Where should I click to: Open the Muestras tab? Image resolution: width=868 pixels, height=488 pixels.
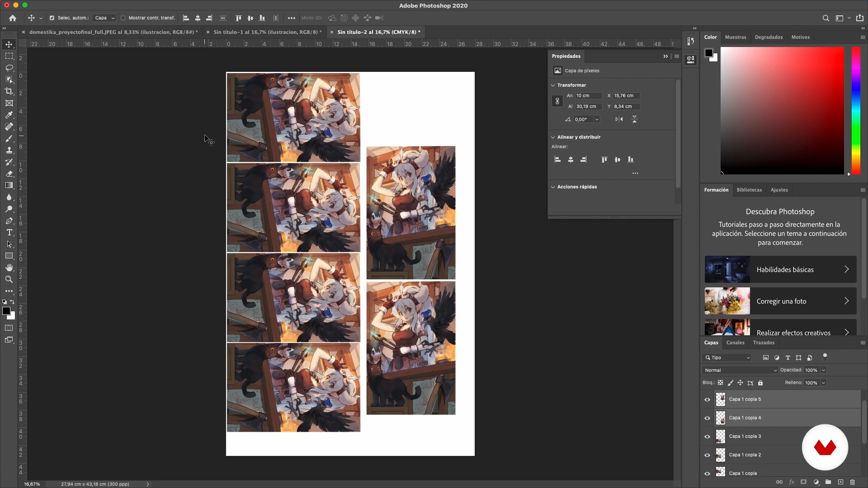(736, 37)
